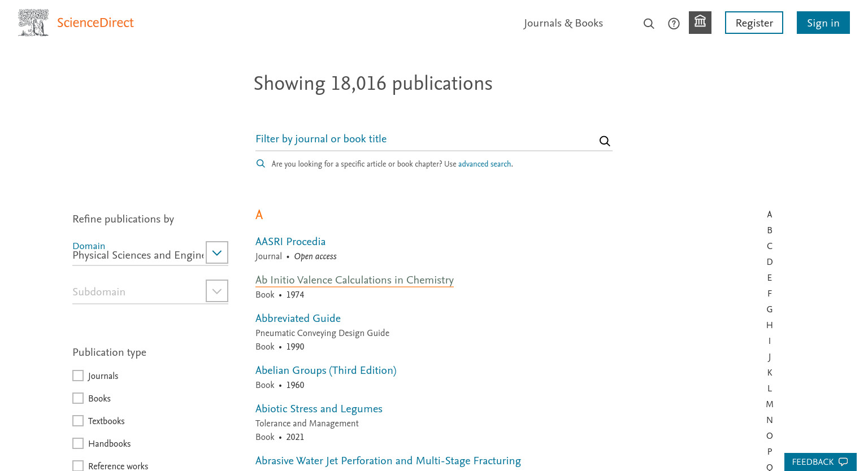The width and height of the screenshot is (868, 471).
Task: Open Abelian Groups (Third Edition)
Action: pyautogui.click(x=326, y=370)
